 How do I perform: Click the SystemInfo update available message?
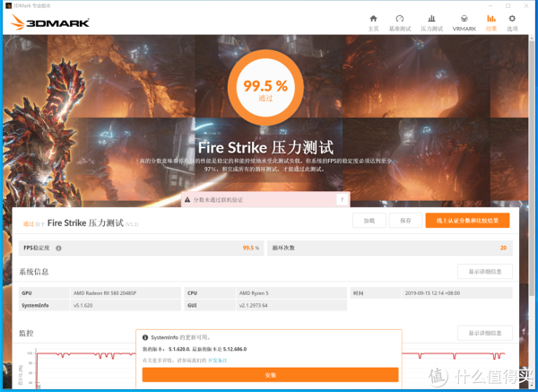[x=180, y=337]
